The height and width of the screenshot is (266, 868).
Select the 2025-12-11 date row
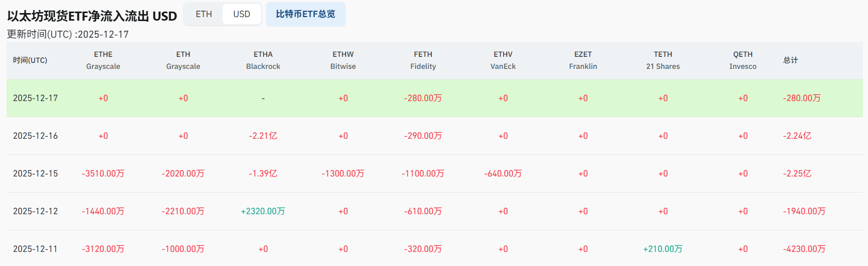(x=35, y=249)
